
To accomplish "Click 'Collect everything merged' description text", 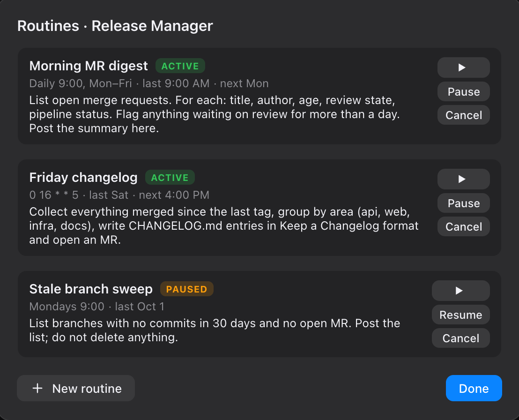I will click(224, 225).
